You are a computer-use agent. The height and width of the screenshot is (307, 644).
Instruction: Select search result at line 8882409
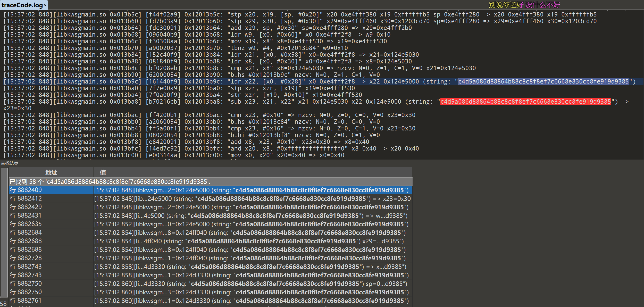pyautogui.click(x=26, y=190)
